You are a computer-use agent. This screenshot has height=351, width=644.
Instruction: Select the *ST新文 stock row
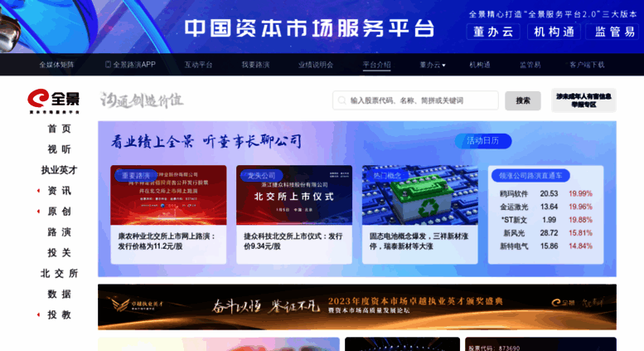(x=546, y=220)
